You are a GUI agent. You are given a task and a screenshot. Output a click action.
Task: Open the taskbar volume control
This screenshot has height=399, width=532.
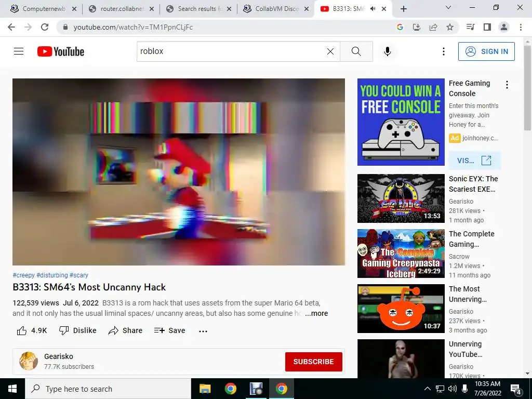pyautogui.click(x=452, y=389)
